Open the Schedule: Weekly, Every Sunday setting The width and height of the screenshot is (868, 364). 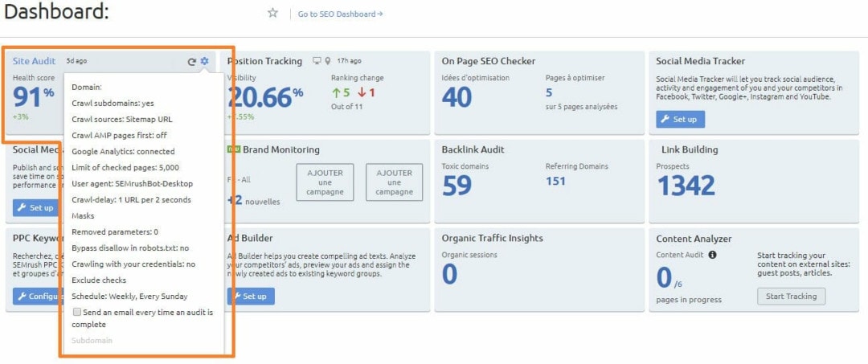pos(129,296)
